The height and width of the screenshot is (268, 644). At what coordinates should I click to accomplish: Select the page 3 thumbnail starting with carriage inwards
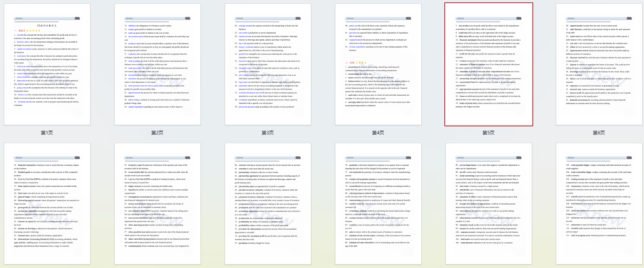[268, 64]
